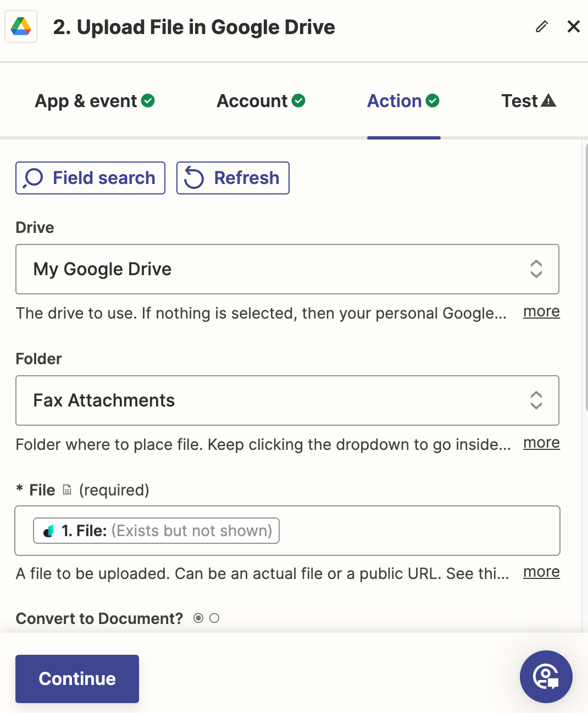The image size is (588, 713).
Task: Open the Drive dropdown showing My Google Drive
Action: click(287, 269)
